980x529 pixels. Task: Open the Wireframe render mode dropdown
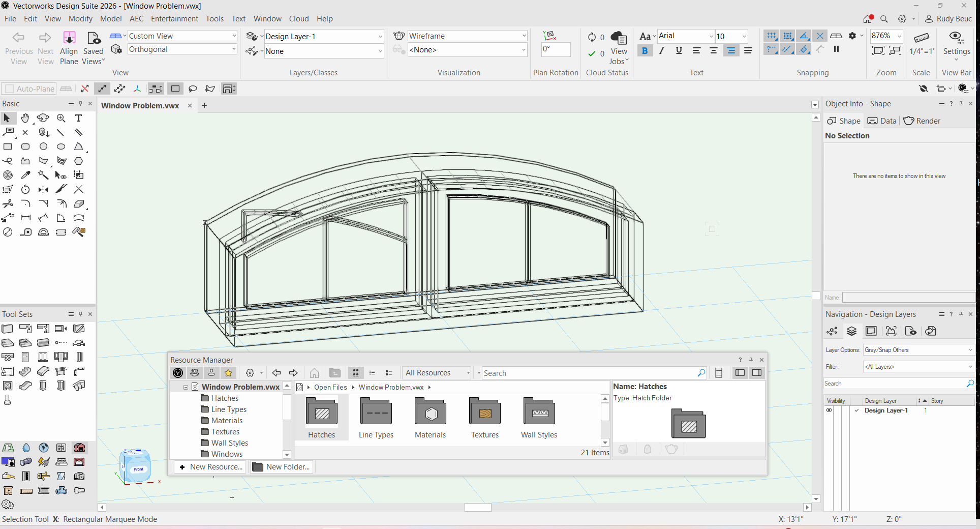coord(467,36)
